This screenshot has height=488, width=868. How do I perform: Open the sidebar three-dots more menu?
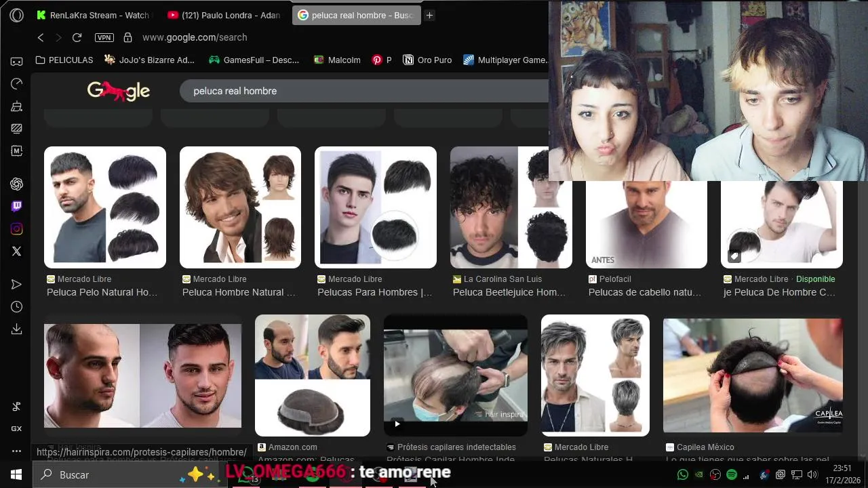click(x=17, y=451)
